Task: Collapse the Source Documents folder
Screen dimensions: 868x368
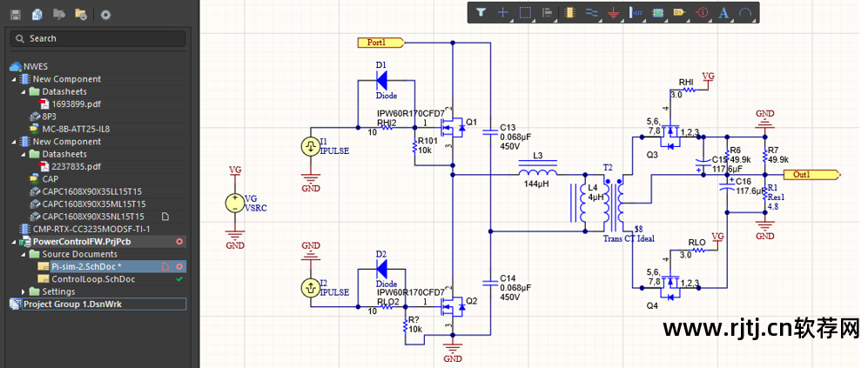Action: pos(24,255)
